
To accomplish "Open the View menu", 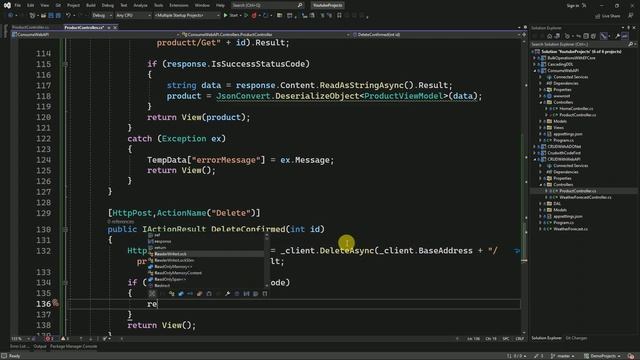I will point(44,5).
